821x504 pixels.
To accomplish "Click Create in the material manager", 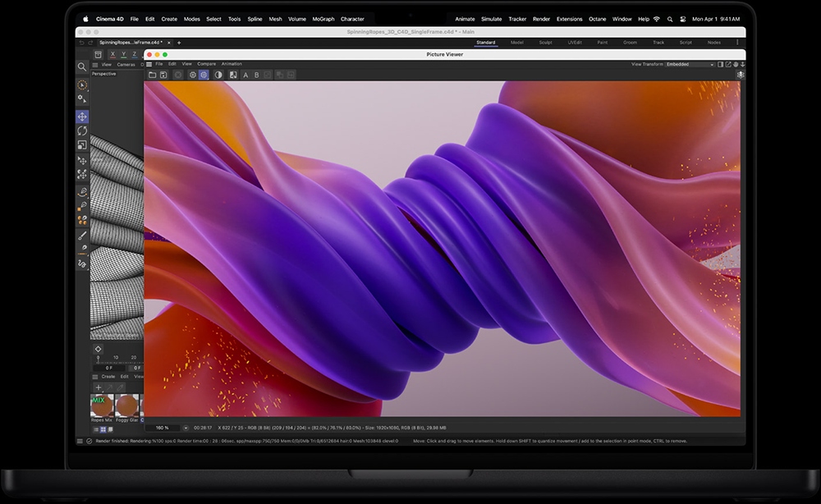I will point(108,377).
